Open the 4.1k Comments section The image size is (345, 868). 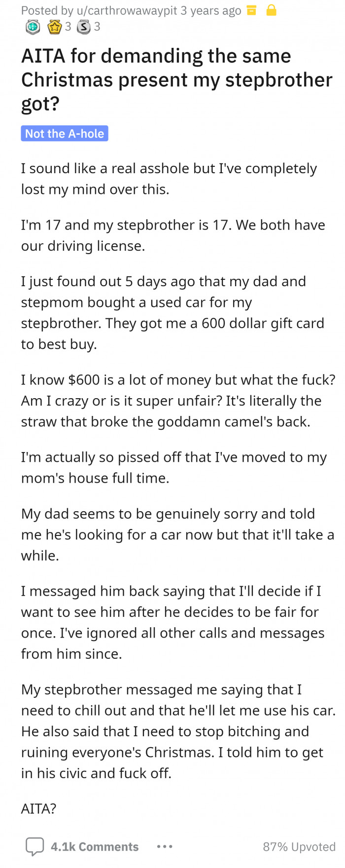[95, 846]
